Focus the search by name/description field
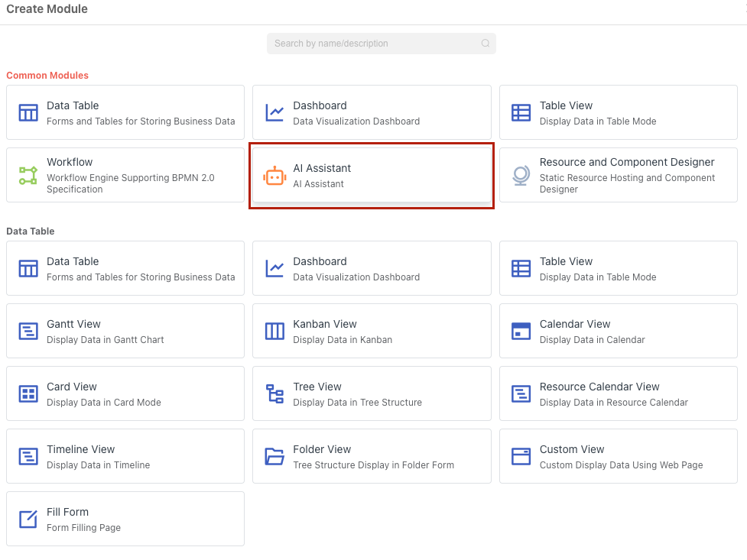 [375, 44]
